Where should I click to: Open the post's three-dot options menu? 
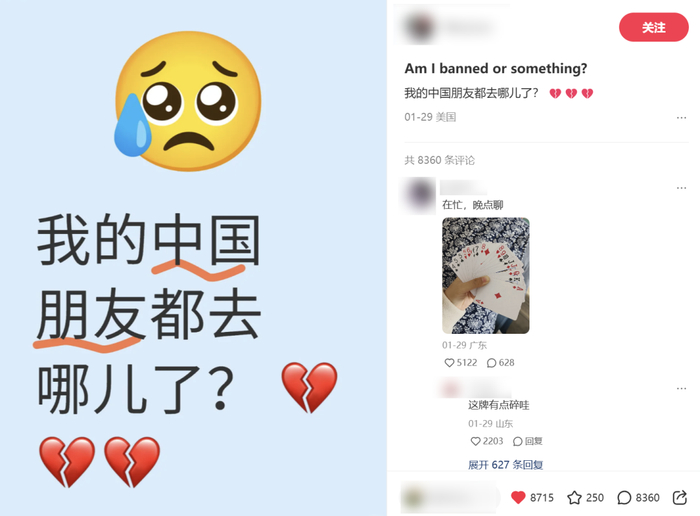click(681, 117)
